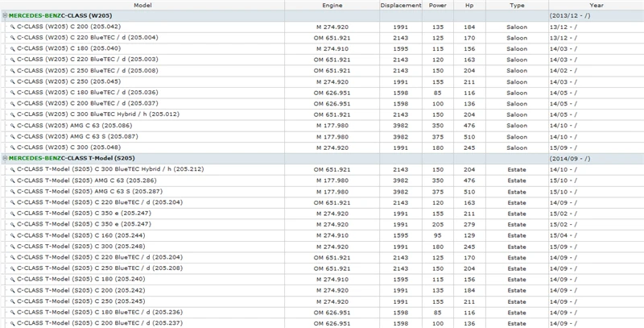The image size is (644, 328).
Task: Click magnifier icon for C 180 BlueTEC (205.036)
Action: click(12, 93)
